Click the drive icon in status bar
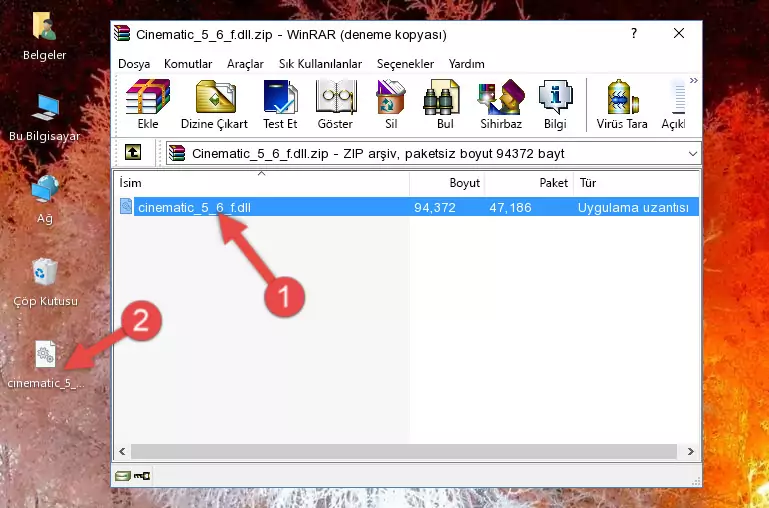Viewport: 769px width, 508px height. 123,475
